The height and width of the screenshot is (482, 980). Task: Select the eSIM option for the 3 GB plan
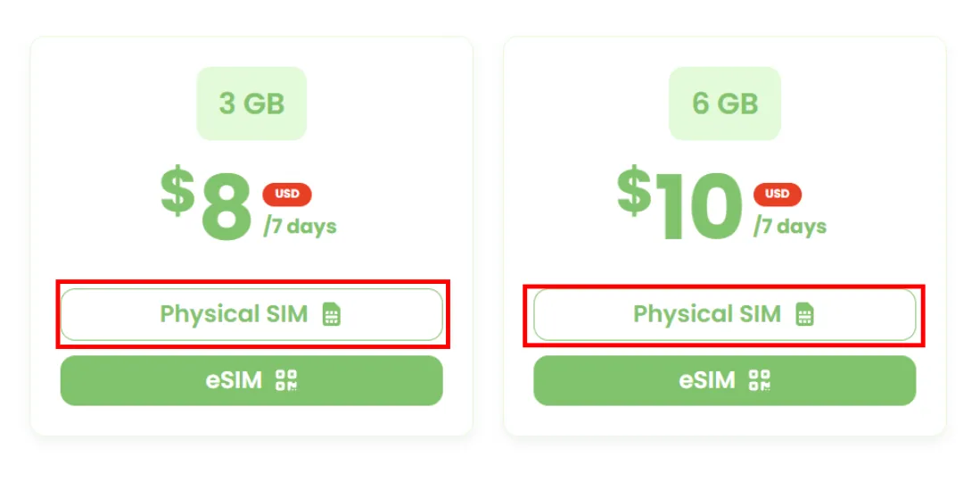[x=251, y=380]
